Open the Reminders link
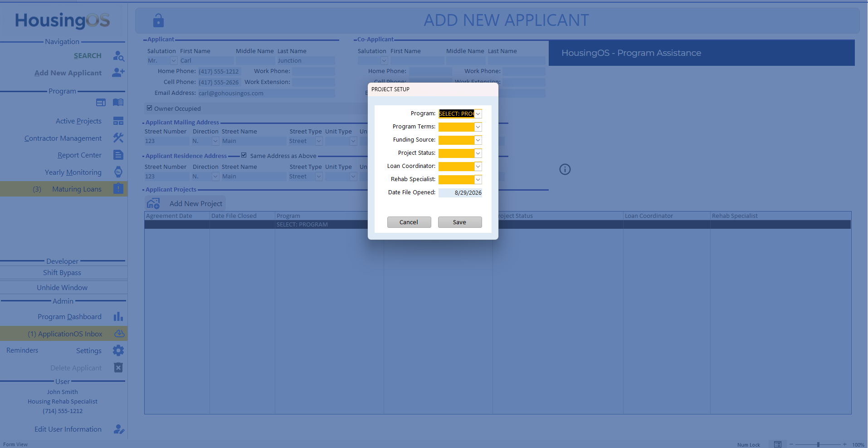 [22, 350]
